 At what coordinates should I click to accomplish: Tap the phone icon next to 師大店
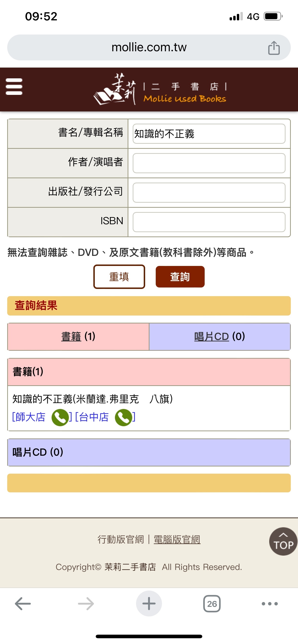point(60,417)
